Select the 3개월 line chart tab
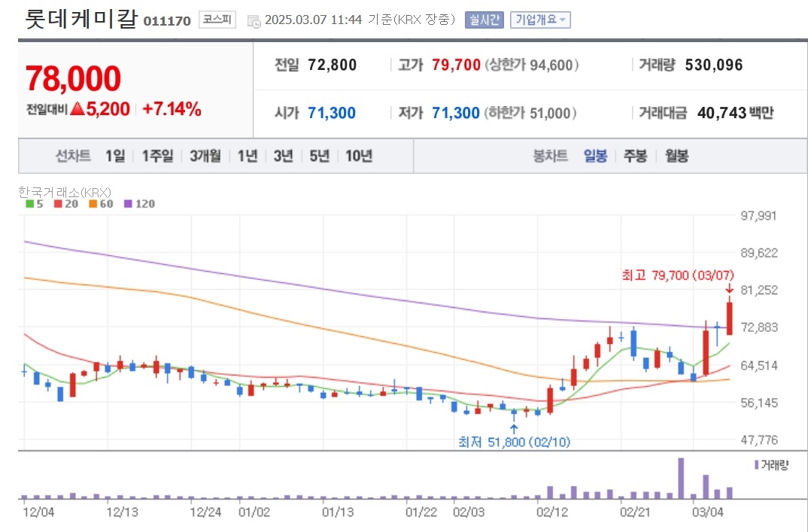Screen dimensions: 808x532 pyautogui.click(x=205, y=156)
